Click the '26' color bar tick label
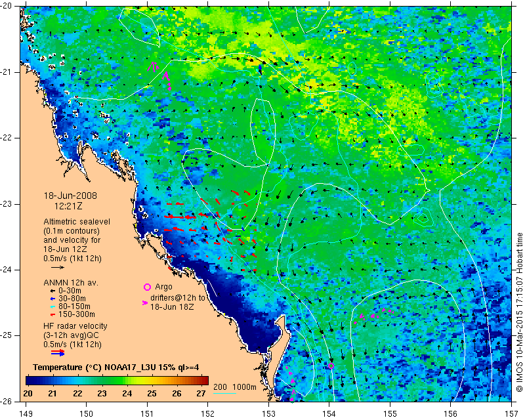This screenshot has height=420, width=525. click(x=177, y=394)
